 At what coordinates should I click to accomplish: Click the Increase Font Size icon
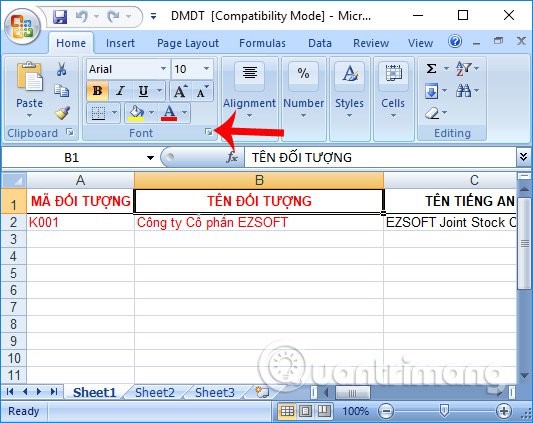180,91
